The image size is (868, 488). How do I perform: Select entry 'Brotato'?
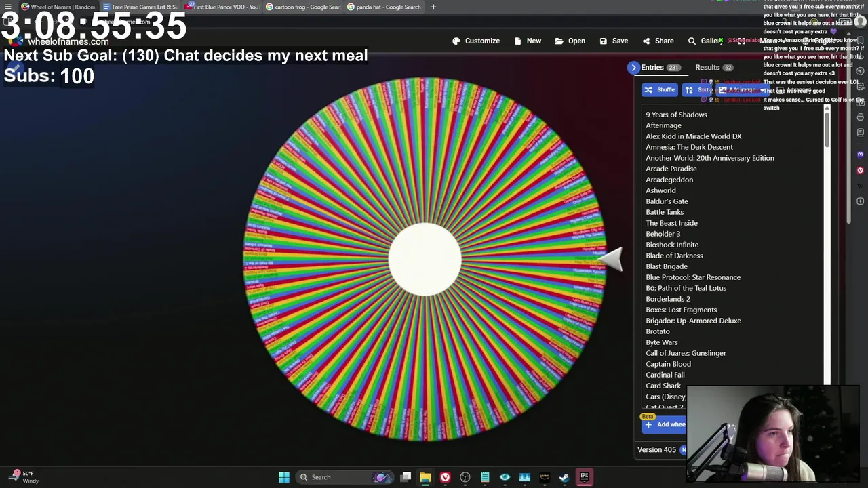pyautogui.click(x=658, y=331)
